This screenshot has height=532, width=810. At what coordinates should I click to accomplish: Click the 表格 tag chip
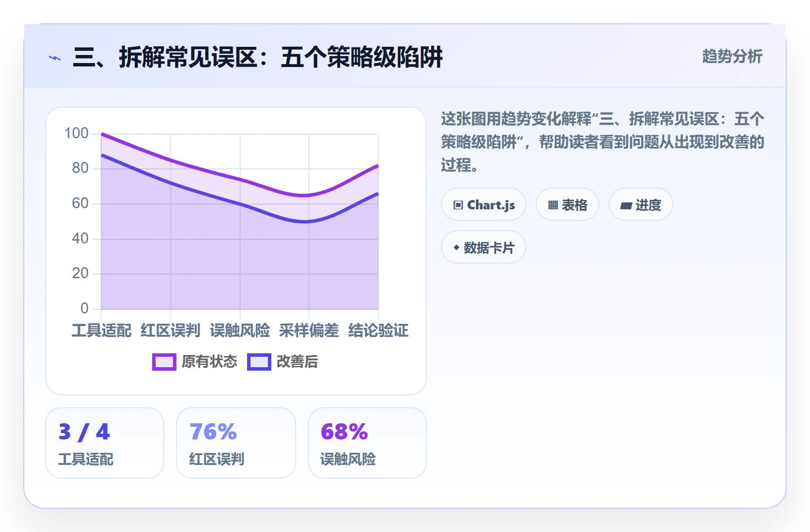(568, 205)
